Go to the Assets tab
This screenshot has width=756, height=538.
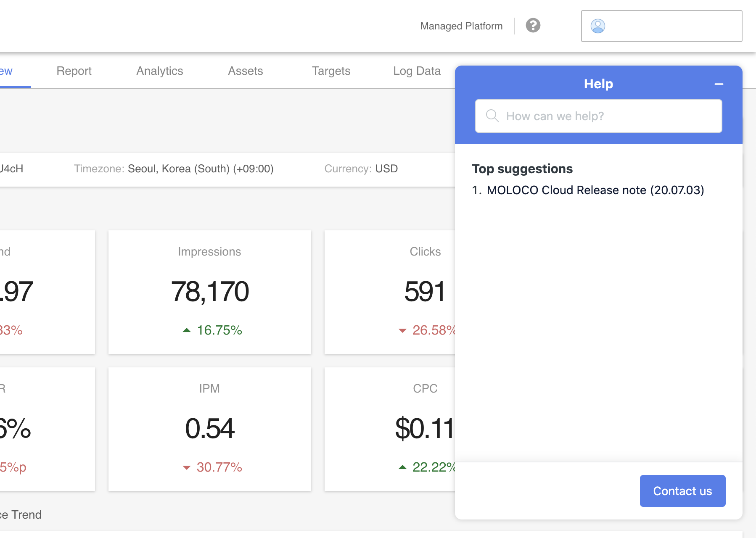245,71
